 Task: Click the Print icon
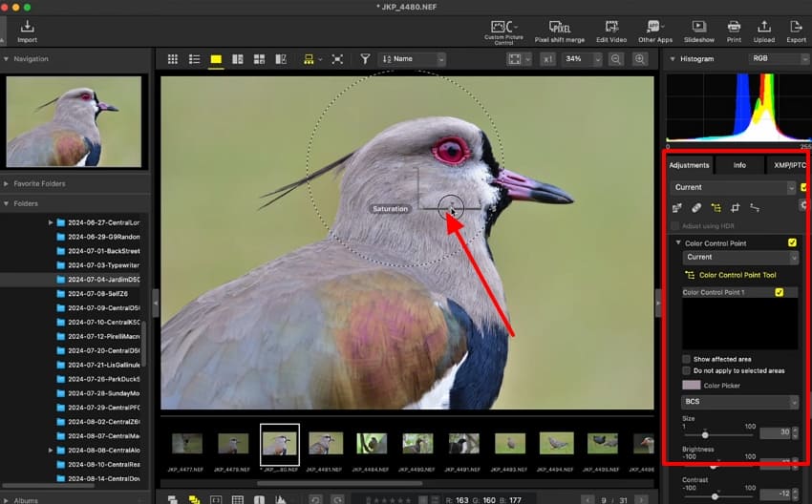coord(734,31)
